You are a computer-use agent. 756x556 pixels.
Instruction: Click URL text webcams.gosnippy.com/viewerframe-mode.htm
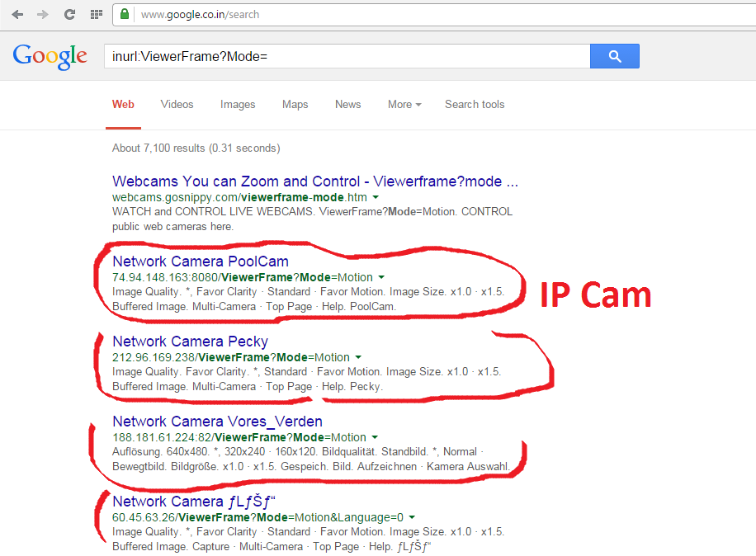click(x=239, y=197)
